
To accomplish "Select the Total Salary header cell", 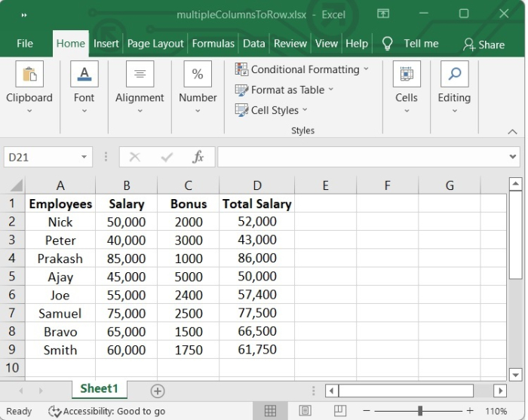I will (256, 204).
